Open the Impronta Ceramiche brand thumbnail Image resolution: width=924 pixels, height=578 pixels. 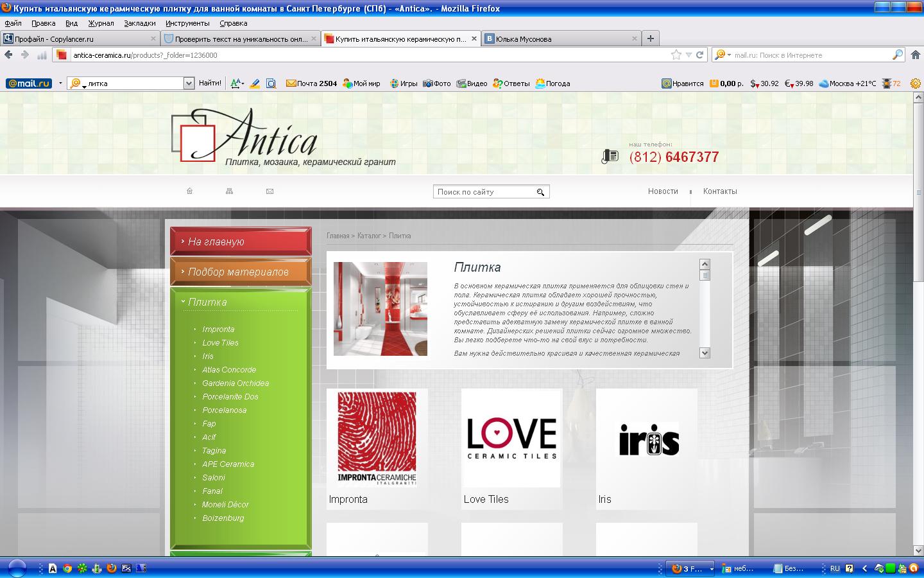(377, 438)
